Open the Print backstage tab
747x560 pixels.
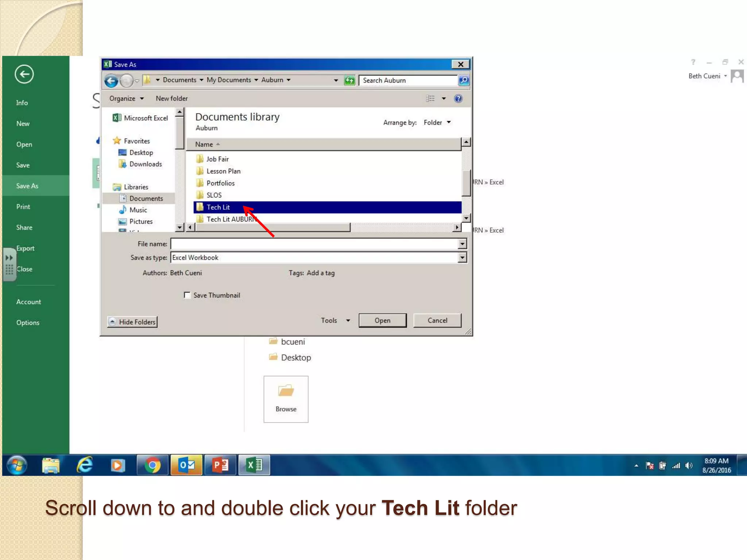pos(23,207)
